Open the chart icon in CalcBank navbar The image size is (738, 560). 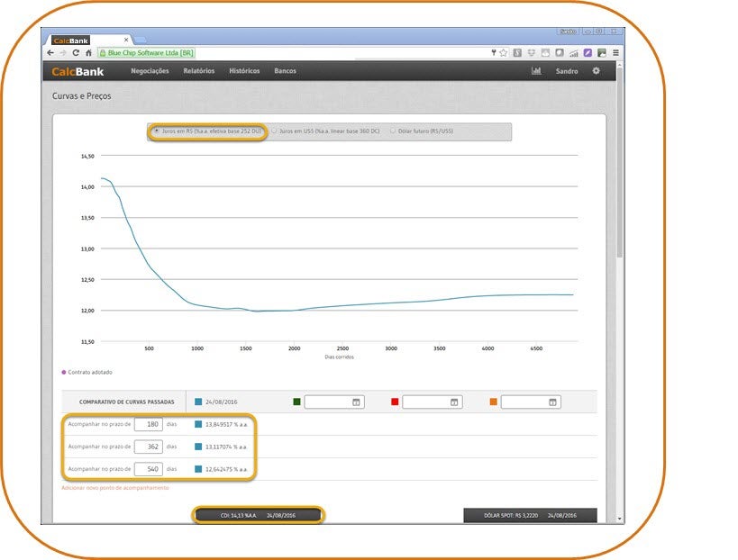pos(536,71)
